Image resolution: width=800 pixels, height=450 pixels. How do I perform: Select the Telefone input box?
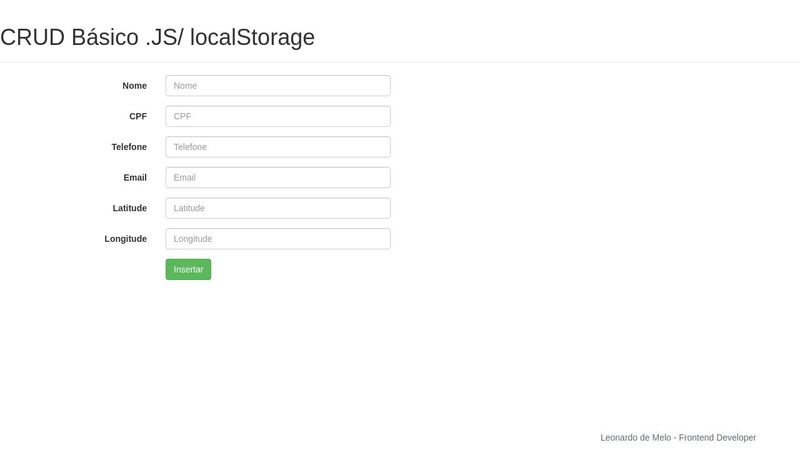pyautogui.click(x=278, y=147)
